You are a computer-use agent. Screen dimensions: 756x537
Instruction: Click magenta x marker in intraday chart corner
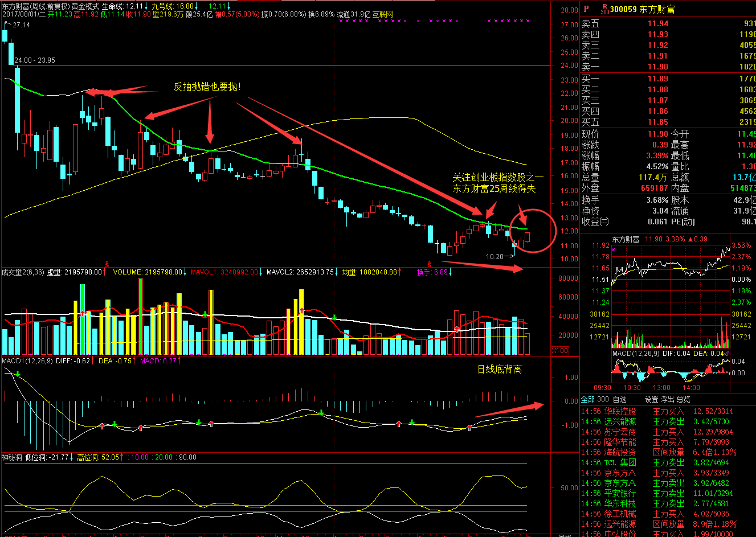pos(614,249)
